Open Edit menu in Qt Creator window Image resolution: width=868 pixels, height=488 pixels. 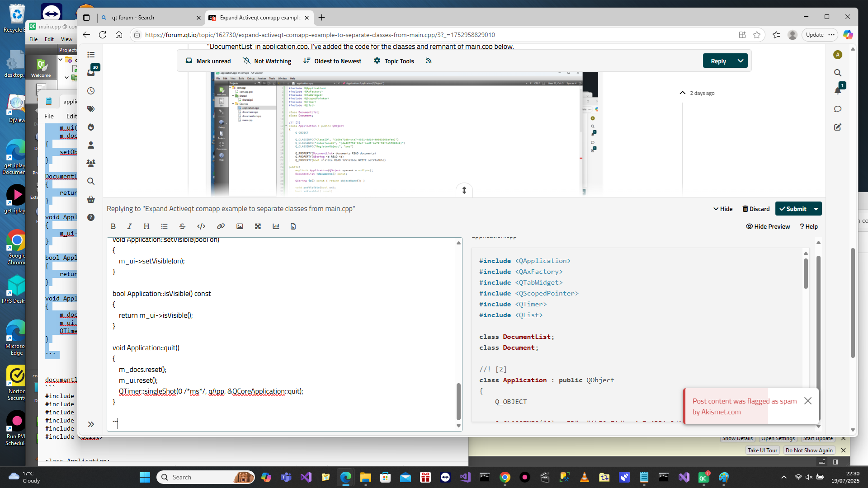(x=49, y=39)
